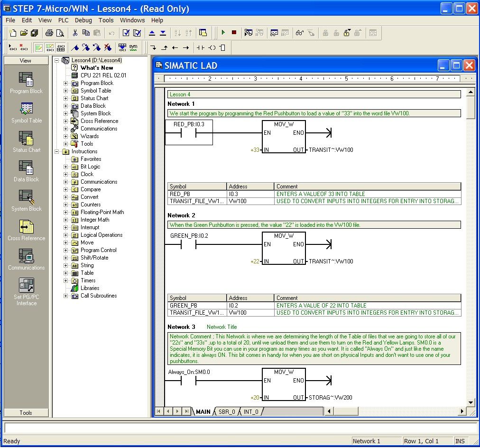
Task: Click the Run PLC green play icon
Action: [x=223, y=33]
